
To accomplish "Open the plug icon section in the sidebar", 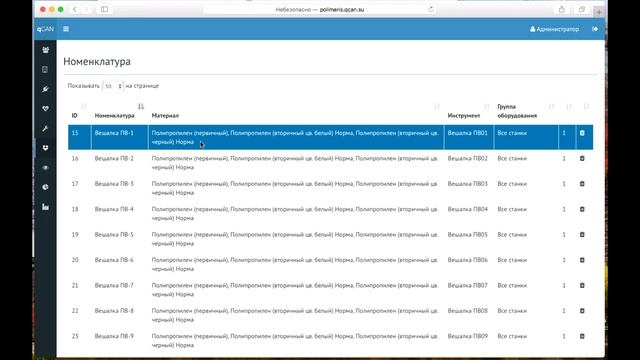I will tap(45, 89).
